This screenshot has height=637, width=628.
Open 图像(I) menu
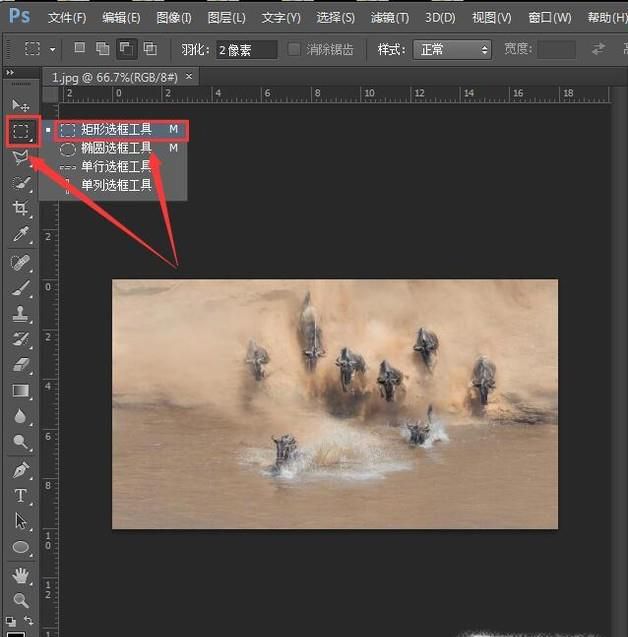174,18
